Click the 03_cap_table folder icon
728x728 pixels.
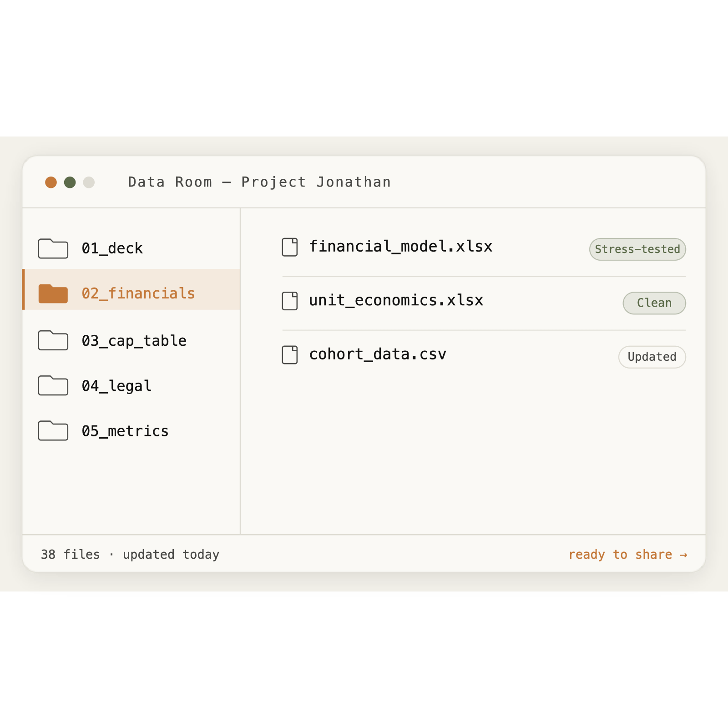(53, 340)
